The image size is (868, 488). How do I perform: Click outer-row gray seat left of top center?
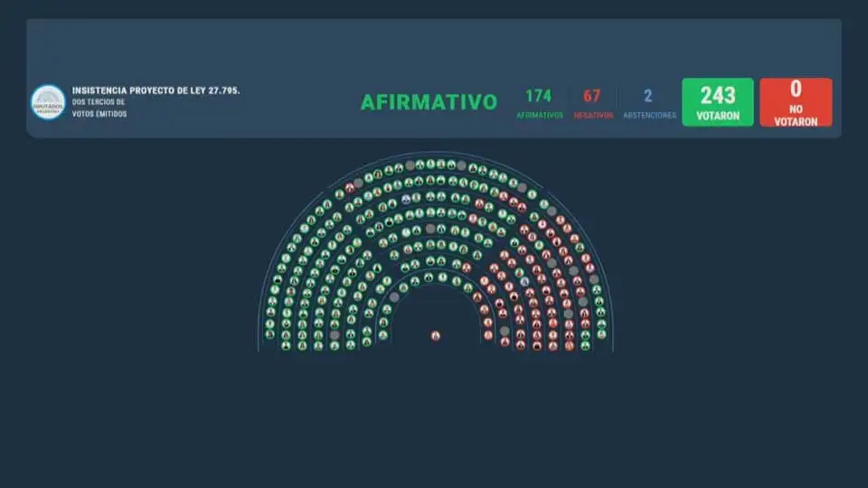click(410, 165)
